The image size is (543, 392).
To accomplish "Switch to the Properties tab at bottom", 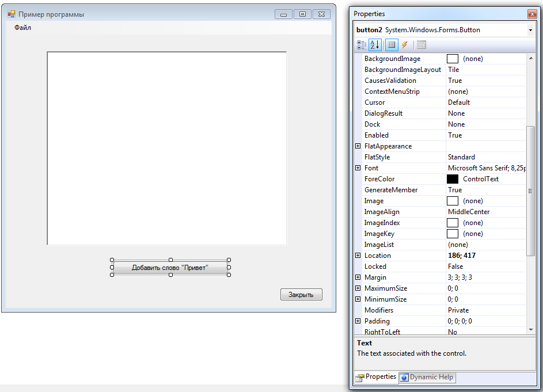I will point(377,377).
